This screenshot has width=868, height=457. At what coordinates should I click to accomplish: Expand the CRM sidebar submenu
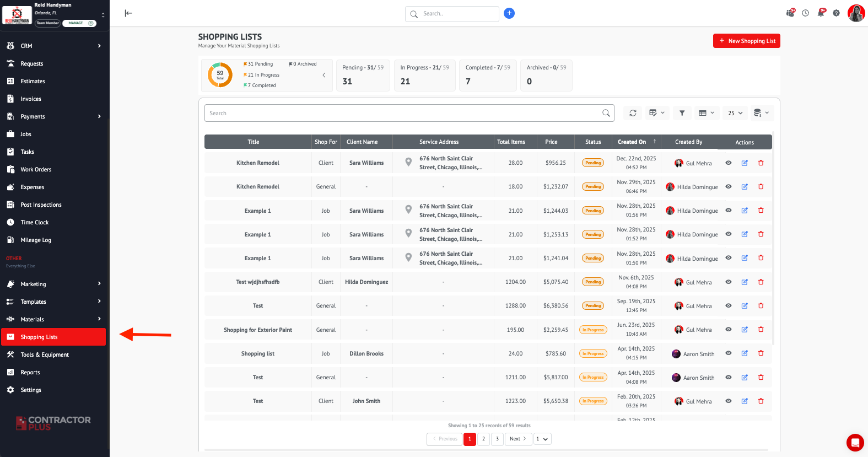point(99,46)
